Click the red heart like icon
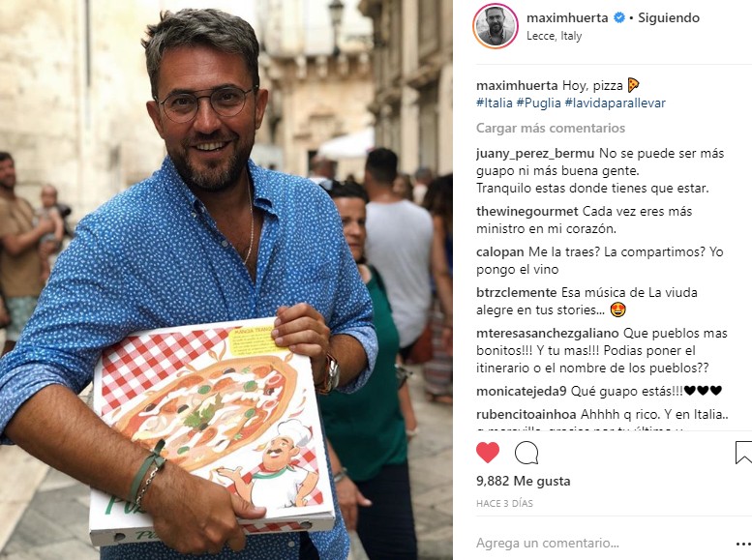 487,453
